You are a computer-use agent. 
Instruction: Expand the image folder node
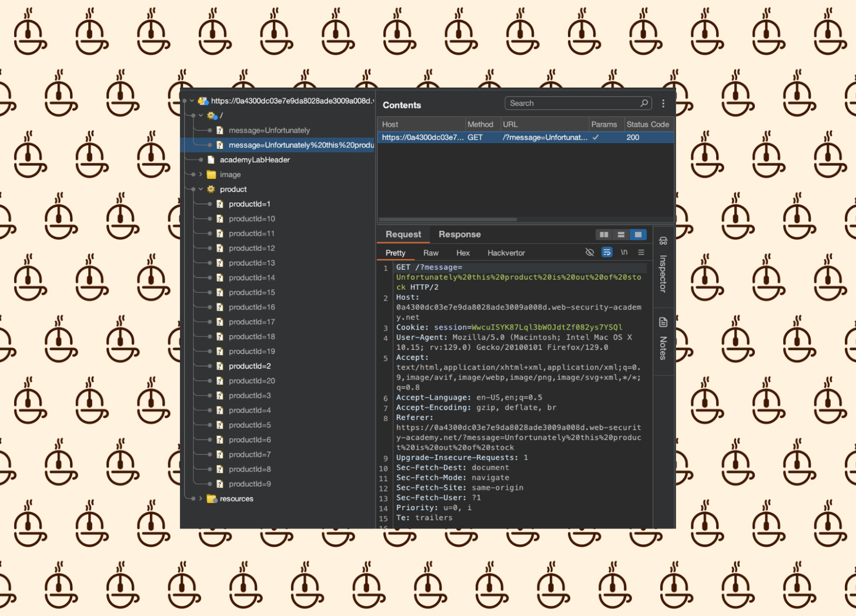200,175
